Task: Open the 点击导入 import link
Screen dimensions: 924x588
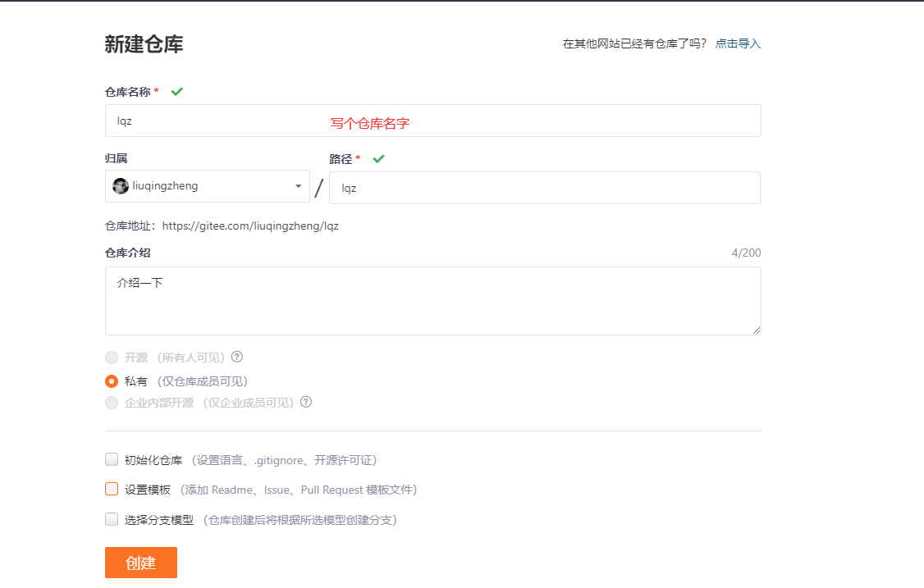Action: pyautogui.click(x=738, y=43)
